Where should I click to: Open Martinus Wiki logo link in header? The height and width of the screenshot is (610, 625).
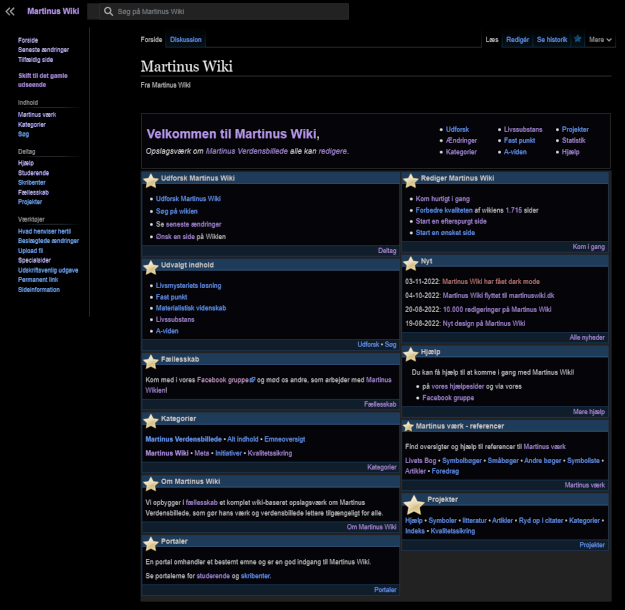click(x=53, y=11)
